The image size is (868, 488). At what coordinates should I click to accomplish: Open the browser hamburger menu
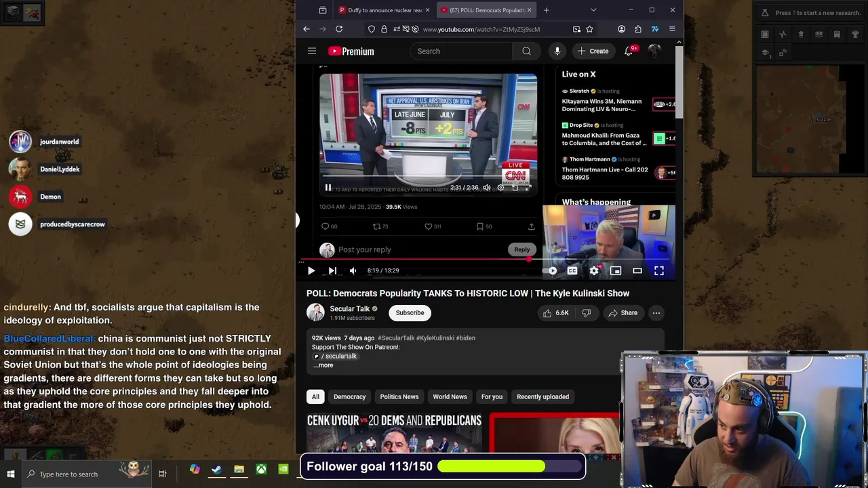(x=672, y=29)
